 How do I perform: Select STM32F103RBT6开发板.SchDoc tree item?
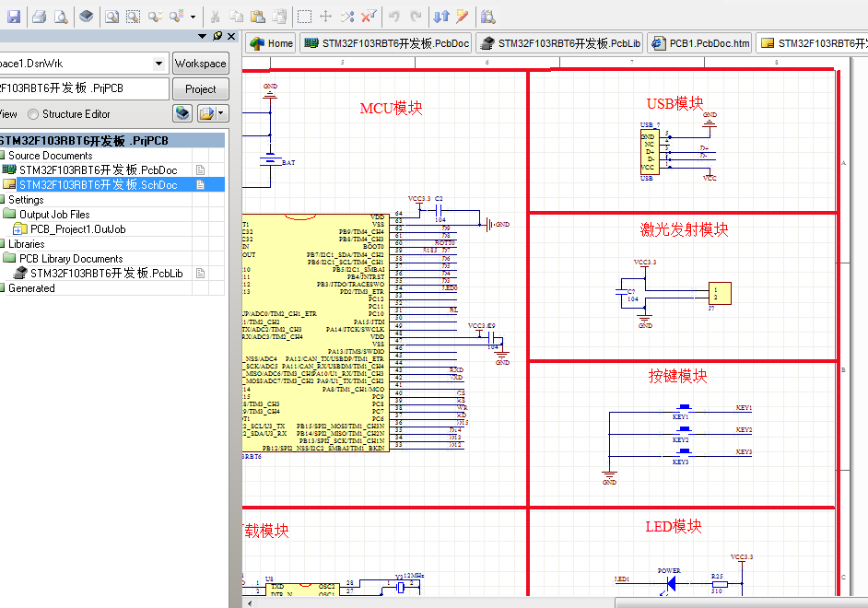coord(98,185)
